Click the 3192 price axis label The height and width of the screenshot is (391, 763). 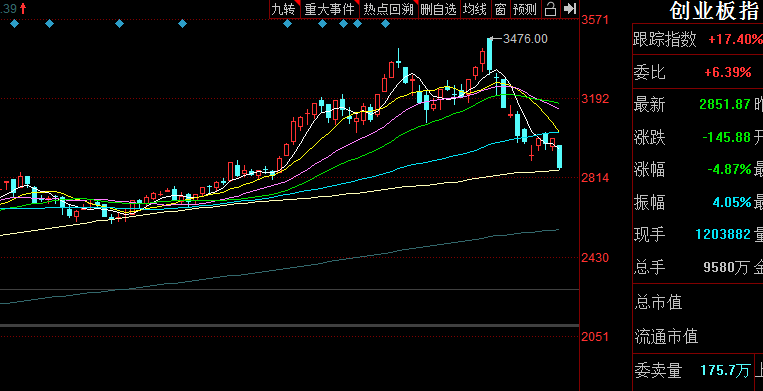[x=596, y=99]
